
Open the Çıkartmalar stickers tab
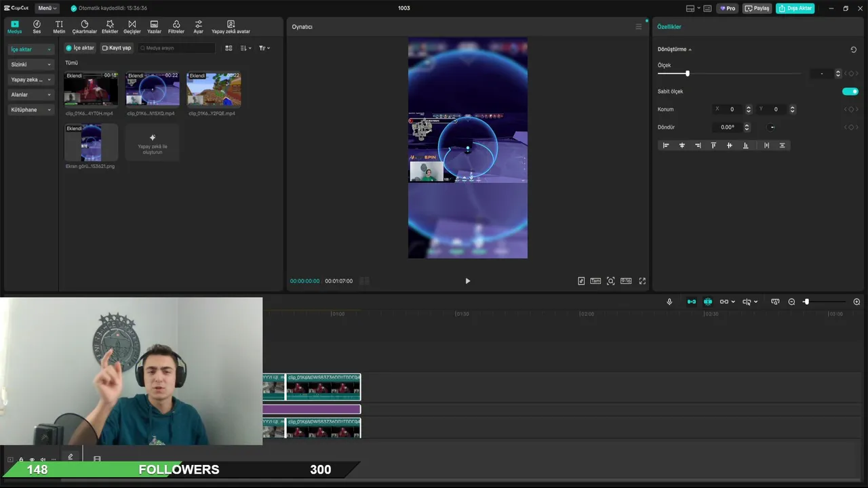(85, 27)
